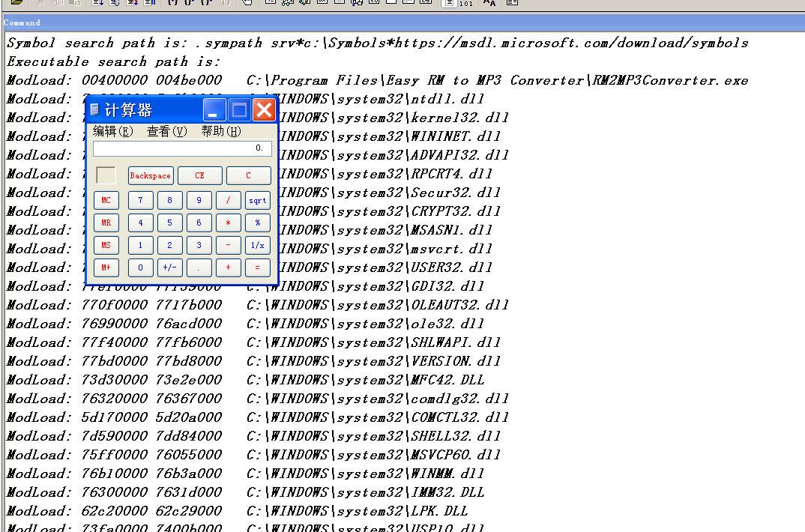Viewport: 805px width, 532px height.
Task: Click the digit 0 key
Action: point(140,267)
